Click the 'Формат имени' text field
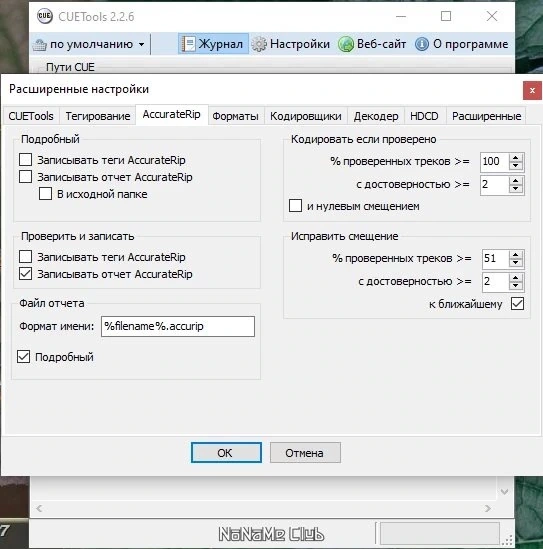The image size is (543, 549). (178, 326)
